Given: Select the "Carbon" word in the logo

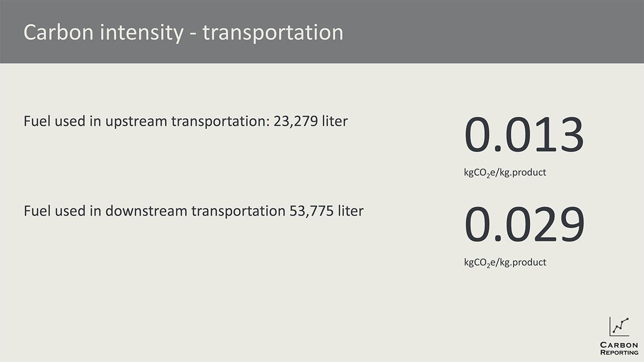Looking at the screenshot, I should (619, 345).
